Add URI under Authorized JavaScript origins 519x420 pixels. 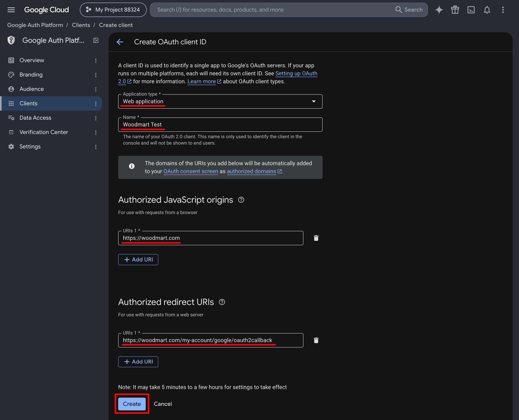coord(138,260)
